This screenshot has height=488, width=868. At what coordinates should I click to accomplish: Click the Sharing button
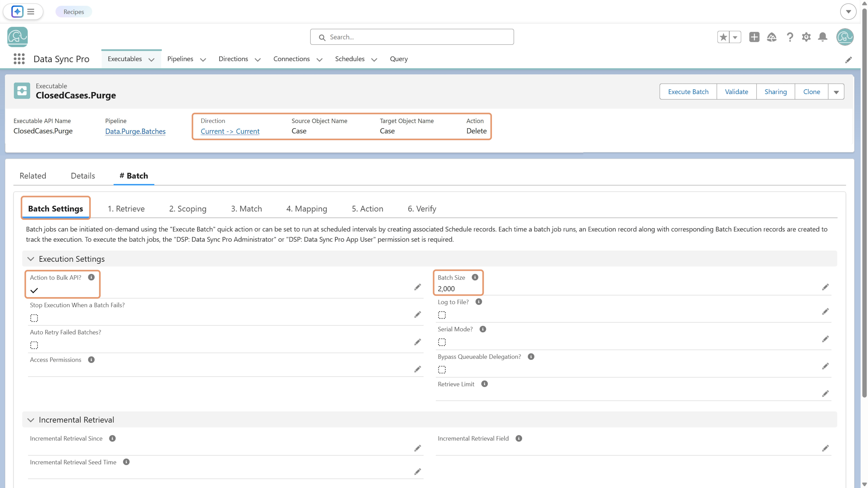(x=775, y=91)
